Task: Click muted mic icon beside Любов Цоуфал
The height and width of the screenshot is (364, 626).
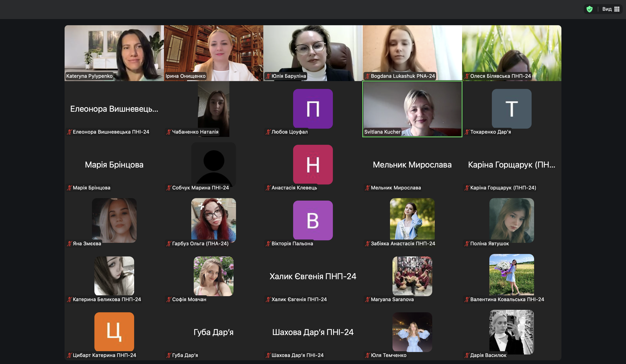Action: (x=268, y=132)
